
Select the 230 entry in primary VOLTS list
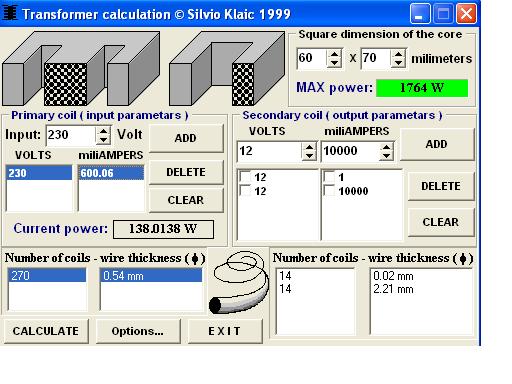(x=39, y=173)
